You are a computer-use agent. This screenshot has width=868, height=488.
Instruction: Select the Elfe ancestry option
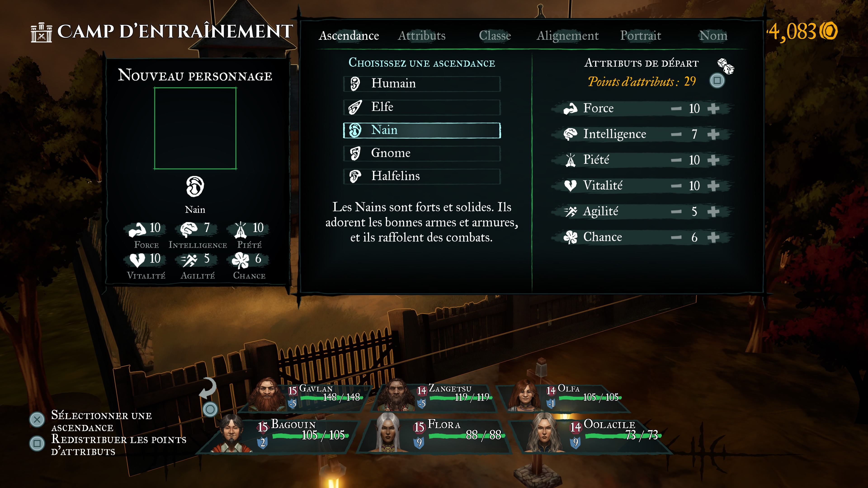pyautogui.click(x=422, y=107)
